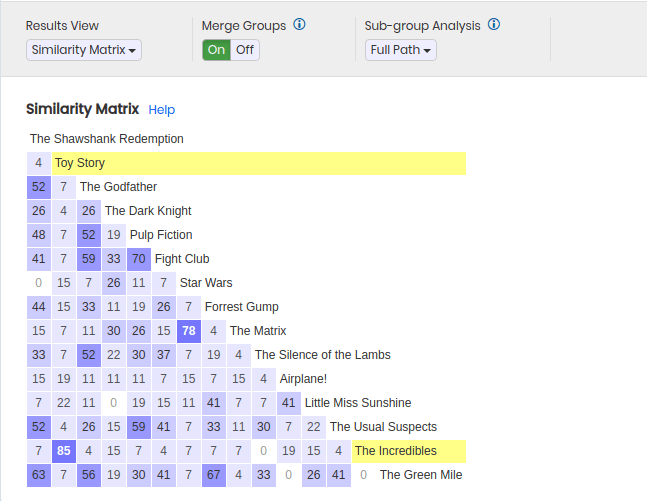
Task: Select the Forrest Gump row label
Action: (241, 307)
